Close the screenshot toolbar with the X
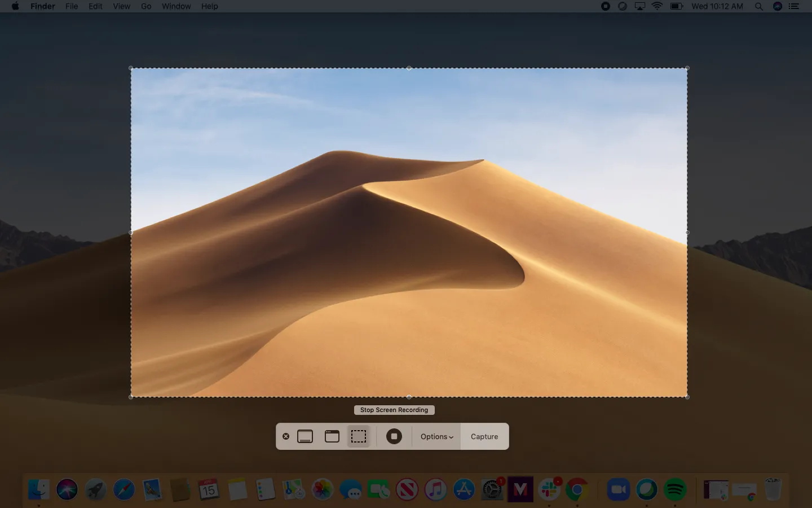Viewport: 812px width, 508px height. pos(286,436)
